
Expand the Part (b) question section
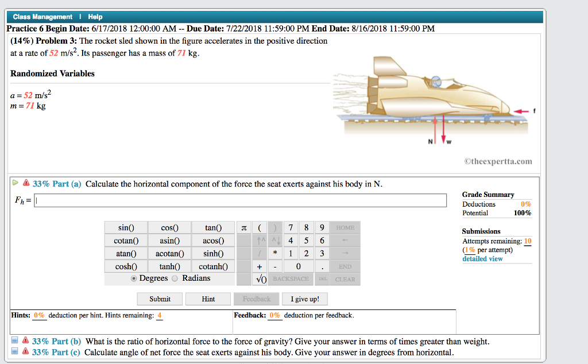tap(56, 341)
